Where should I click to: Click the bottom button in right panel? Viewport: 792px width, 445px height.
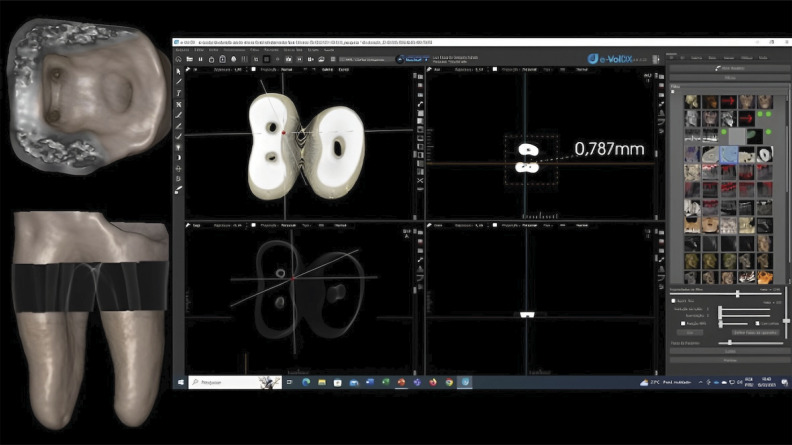(x=729, y=360)
